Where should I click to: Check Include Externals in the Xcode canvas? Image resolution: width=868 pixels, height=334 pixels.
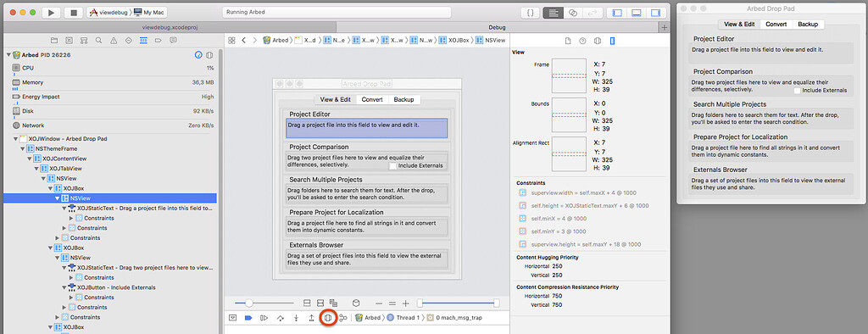pyautogui.click(x=393, y=165)
